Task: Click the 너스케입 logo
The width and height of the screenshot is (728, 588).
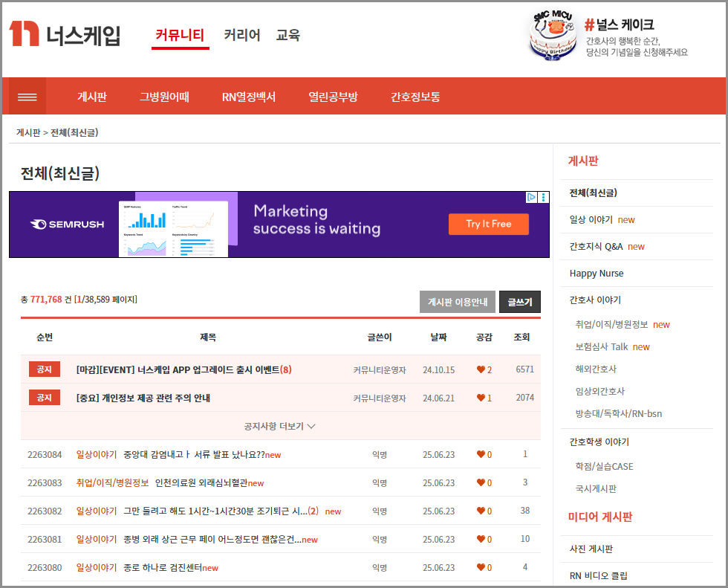Action: 63,35
